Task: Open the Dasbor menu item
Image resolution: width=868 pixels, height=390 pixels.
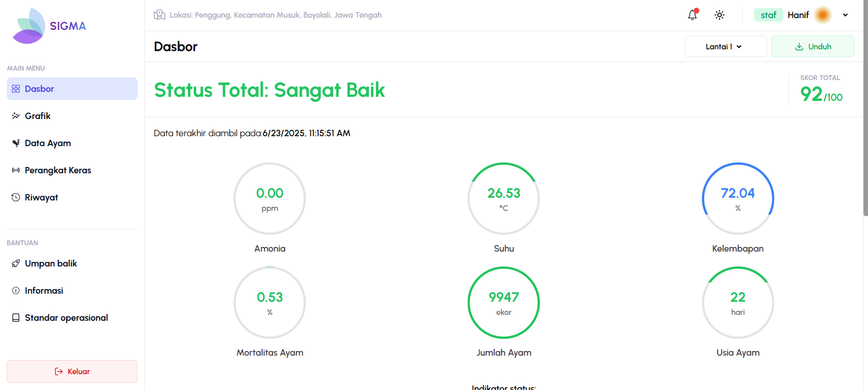Action: (x=72, y=89)
